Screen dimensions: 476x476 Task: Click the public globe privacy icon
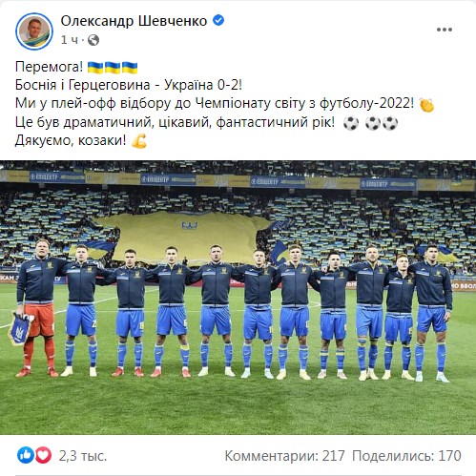[x=93, y=40]
